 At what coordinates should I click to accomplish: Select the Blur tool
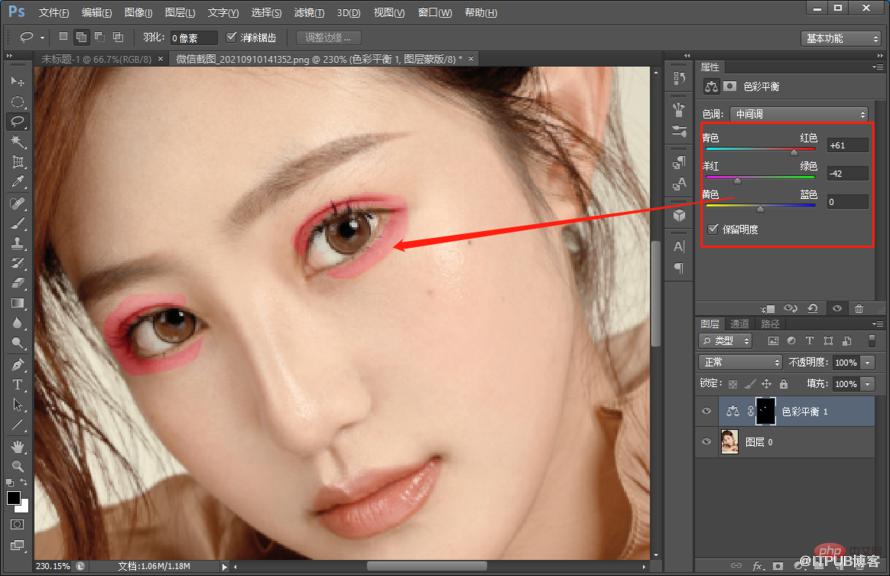click(x=18, y=323)
